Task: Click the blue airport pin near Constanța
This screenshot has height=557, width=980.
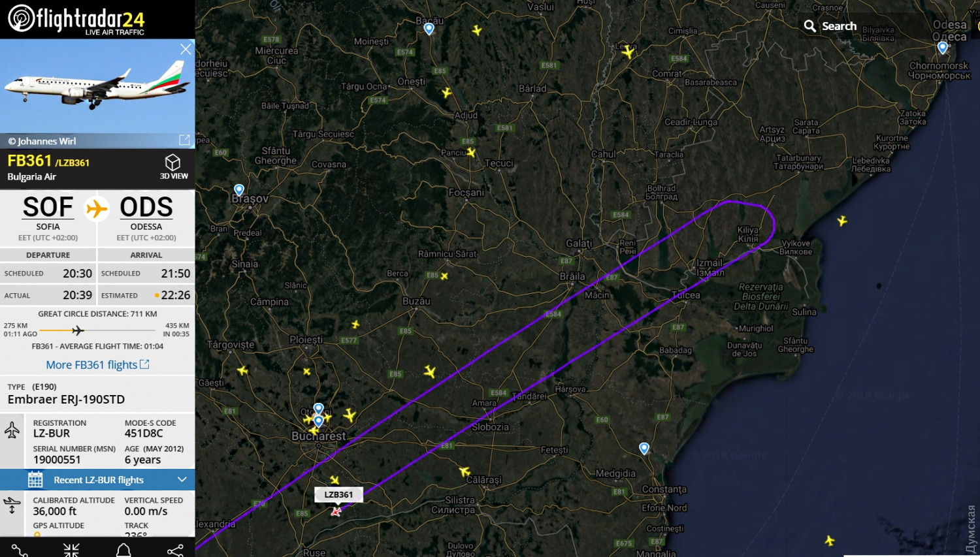Action: click(644, 448)
